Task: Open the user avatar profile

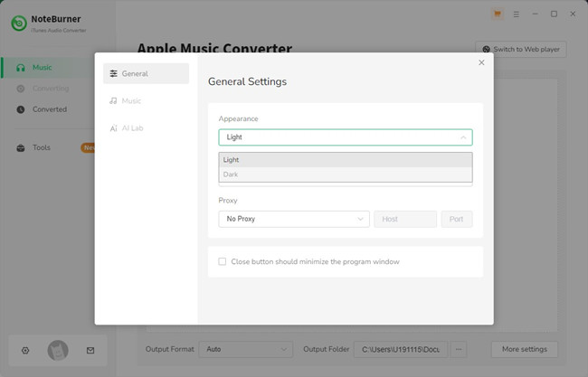Action: pos(58,351)
